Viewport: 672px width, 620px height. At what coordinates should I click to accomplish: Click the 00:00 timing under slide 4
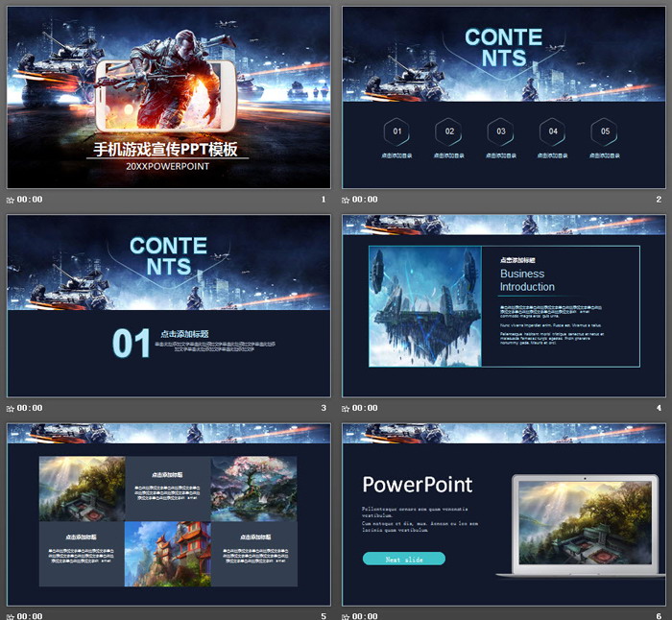tap(365, 408)
